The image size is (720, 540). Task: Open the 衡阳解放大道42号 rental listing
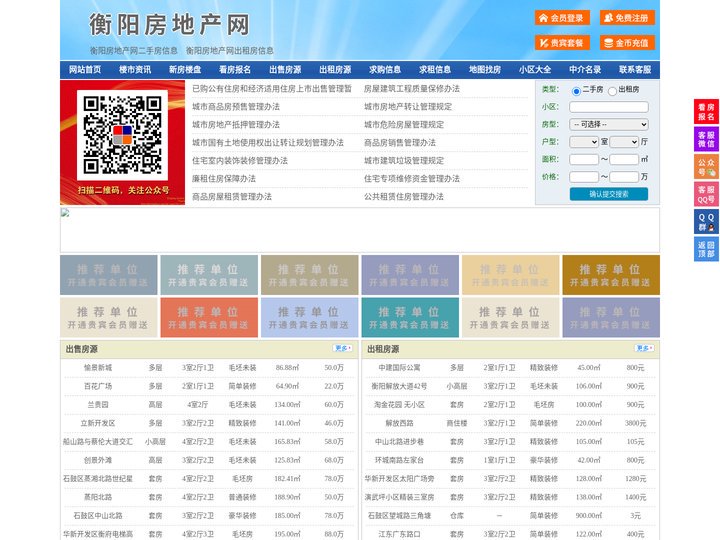coord(399,386)
